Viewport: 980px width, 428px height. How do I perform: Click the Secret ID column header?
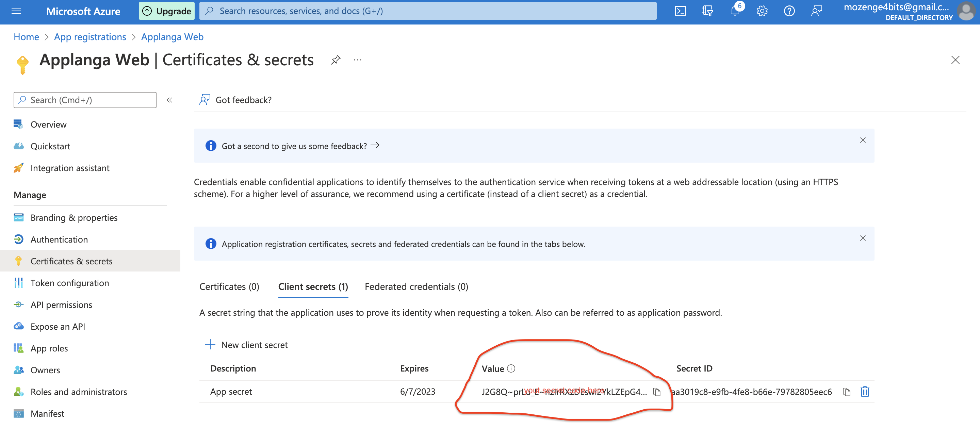pos(694,368)
